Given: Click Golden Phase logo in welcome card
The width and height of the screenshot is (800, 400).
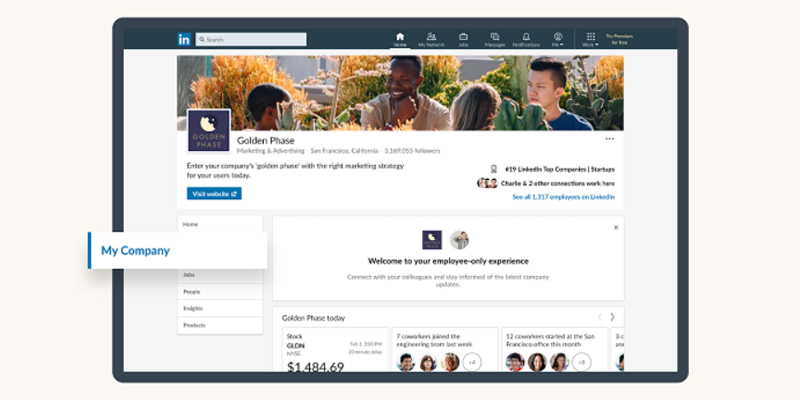Looking at the screenshot, I should (x=432, y=240).
